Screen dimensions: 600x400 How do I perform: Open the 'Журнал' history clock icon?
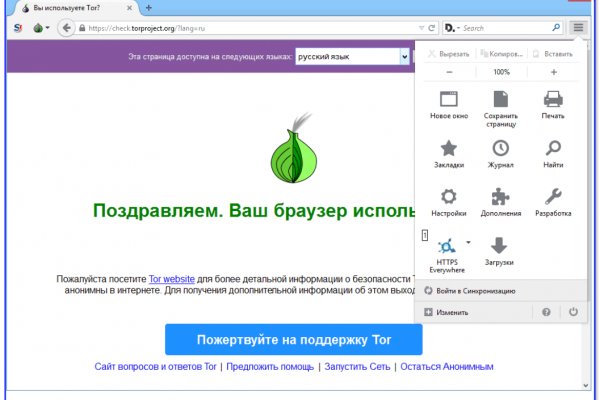pos(500,148)
